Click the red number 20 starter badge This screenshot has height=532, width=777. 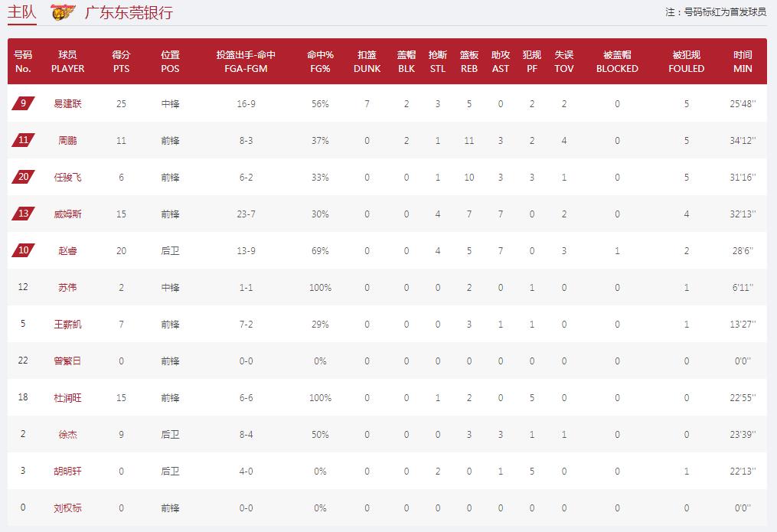(23, 176)
